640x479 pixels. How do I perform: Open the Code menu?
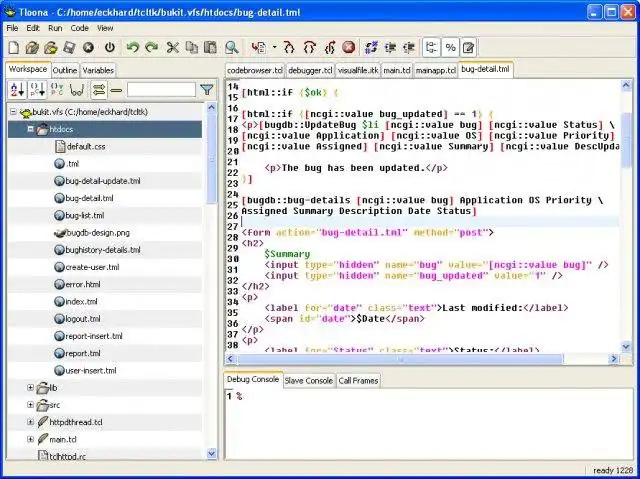tap(79, 28)
